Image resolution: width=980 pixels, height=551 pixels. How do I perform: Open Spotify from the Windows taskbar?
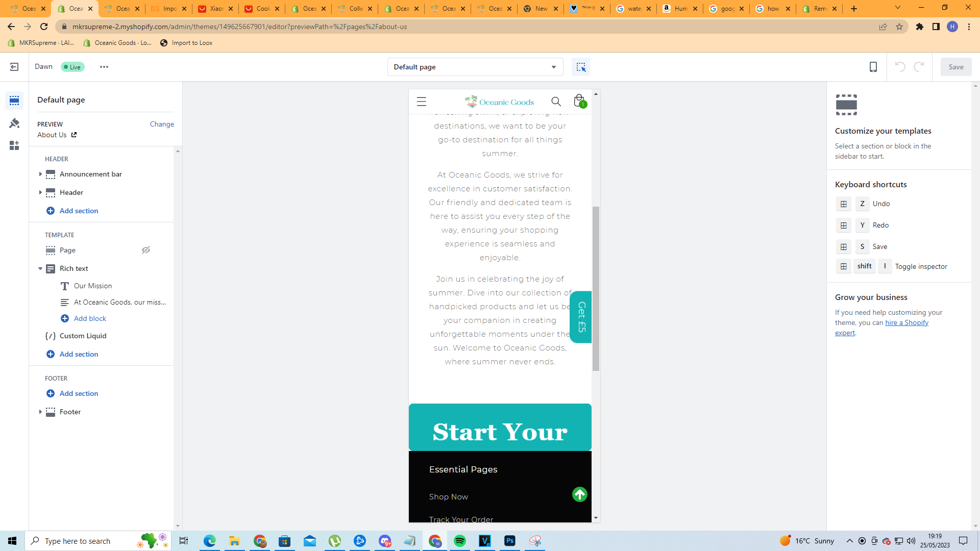460,541
